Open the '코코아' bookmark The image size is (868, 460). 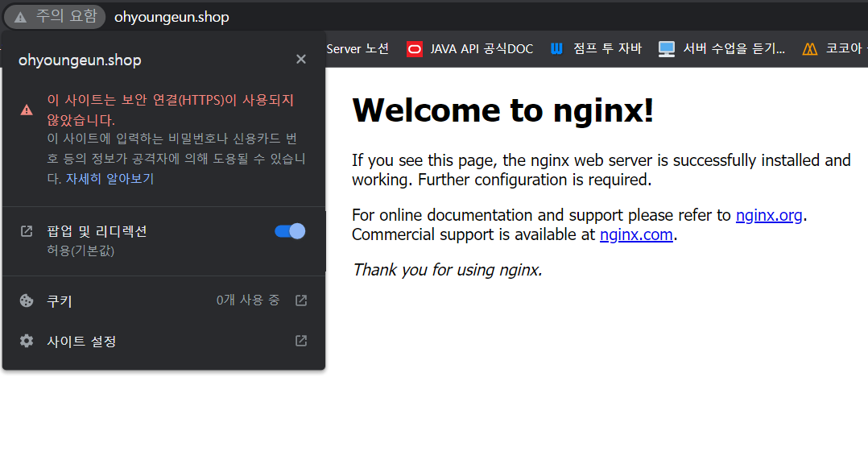(x=835, y=48)
